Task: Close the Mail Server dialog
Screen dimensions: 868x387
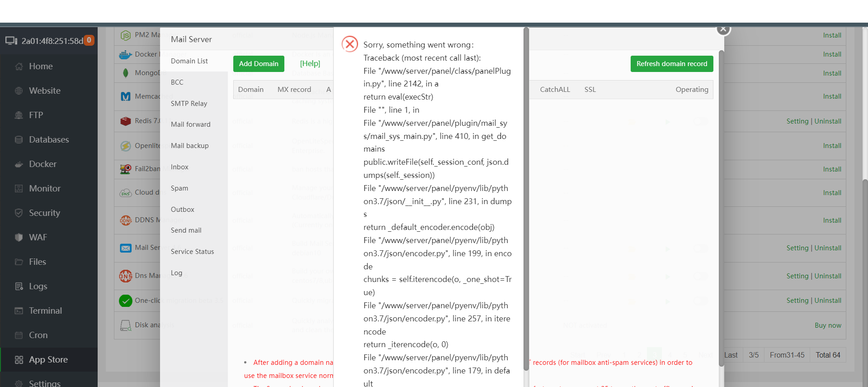Action: [723, 29]
